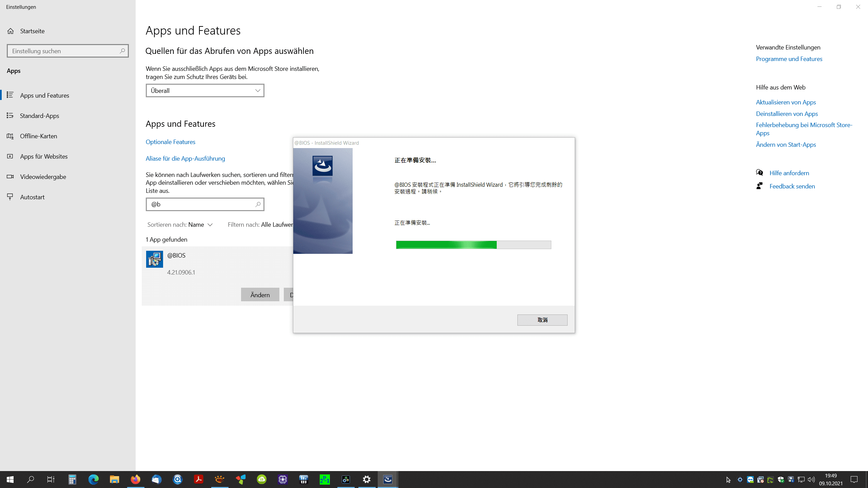Click the @BIOS logo in wizard side panel
Image resolution: width=868 pixels, height=488 pixels.
[322, 166]
